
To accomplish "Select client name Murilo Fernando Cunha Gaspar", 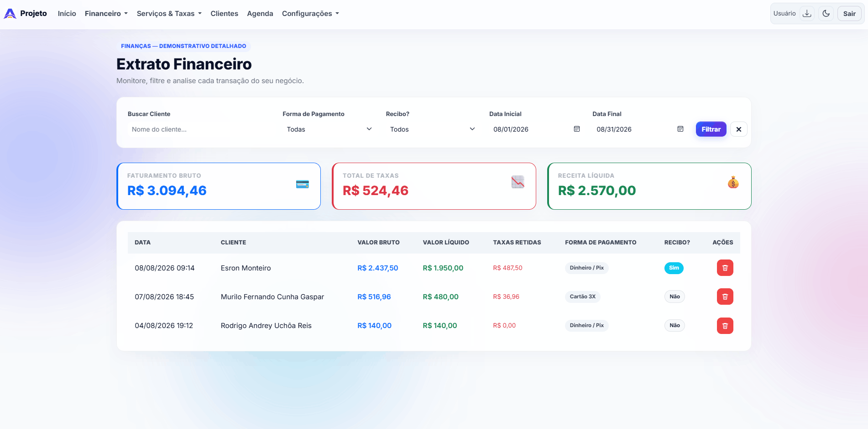I will click(272, 297).
